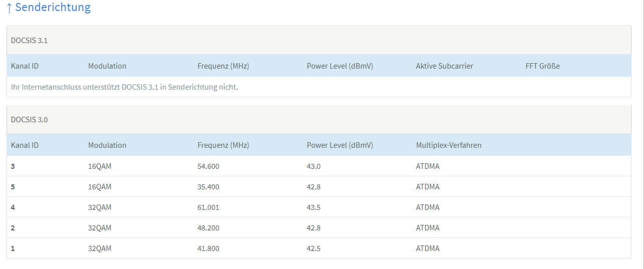Image resolution: width=644 pixels, height=269 pixels.
Task: Click the Senderichtung heading text
Action: 53,8
